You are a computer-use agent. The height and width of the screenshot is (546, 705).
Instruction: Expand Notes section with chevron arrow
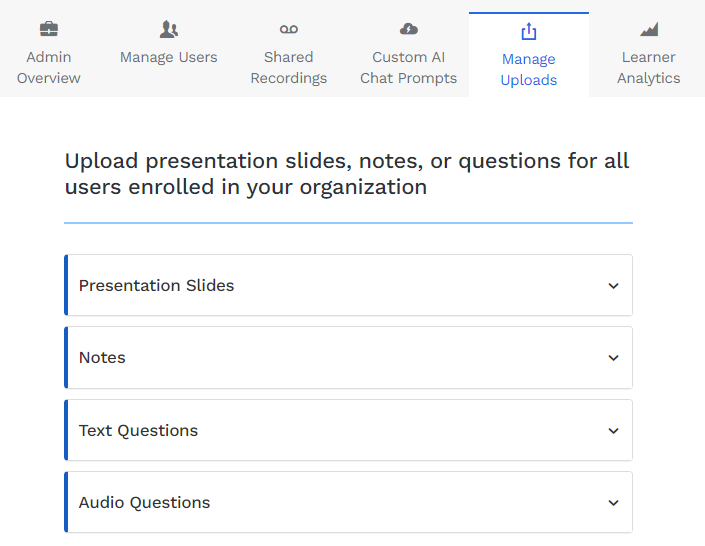point(613,358)
